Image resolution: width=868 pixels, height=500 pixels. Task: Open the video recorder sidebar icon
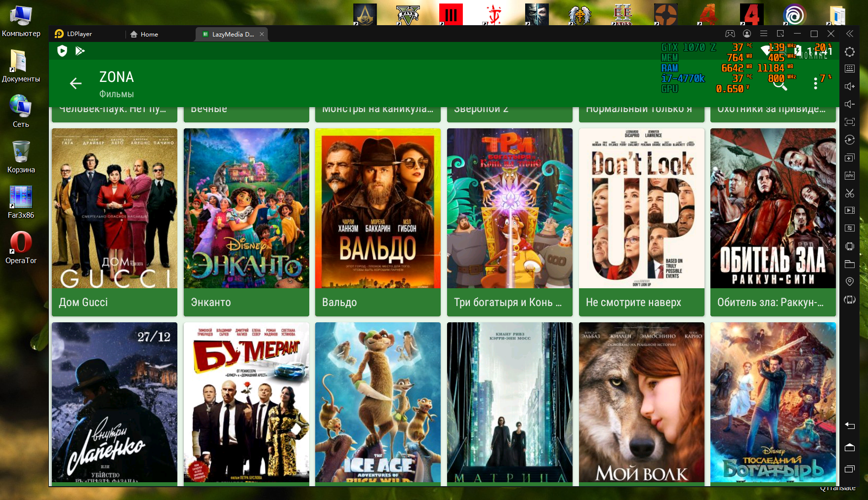(849, 210)
